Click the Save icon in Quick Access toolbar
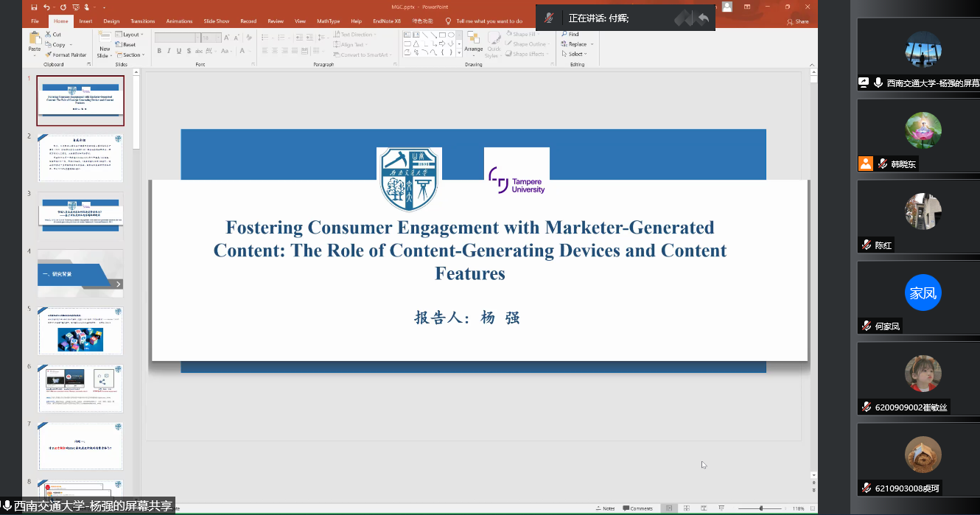 [33, 7]
